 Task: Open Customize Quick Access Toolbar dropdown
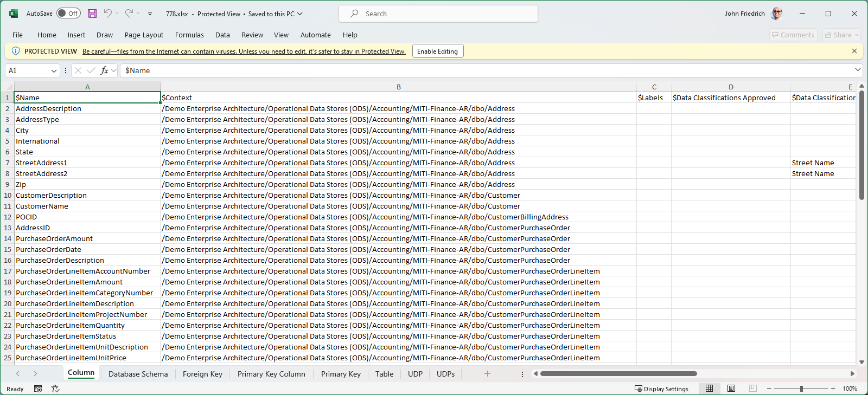click(x=150, y=14)
